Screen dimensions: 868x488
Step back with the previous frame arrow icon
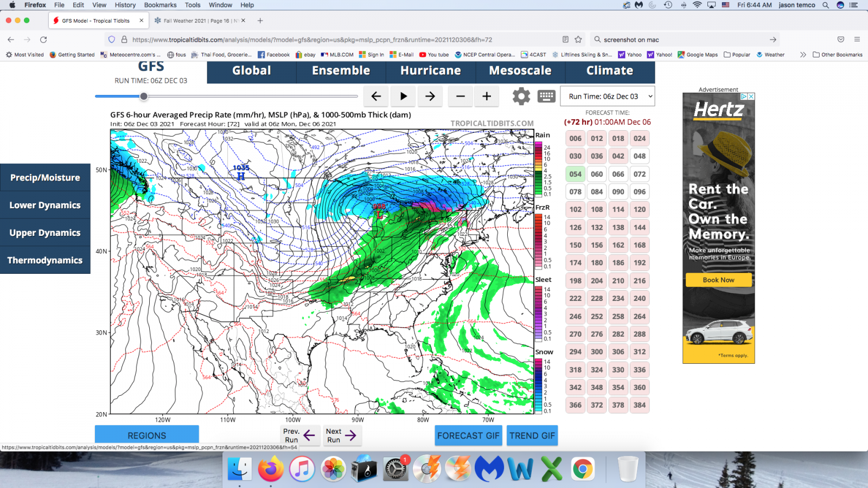click(376, 96)
